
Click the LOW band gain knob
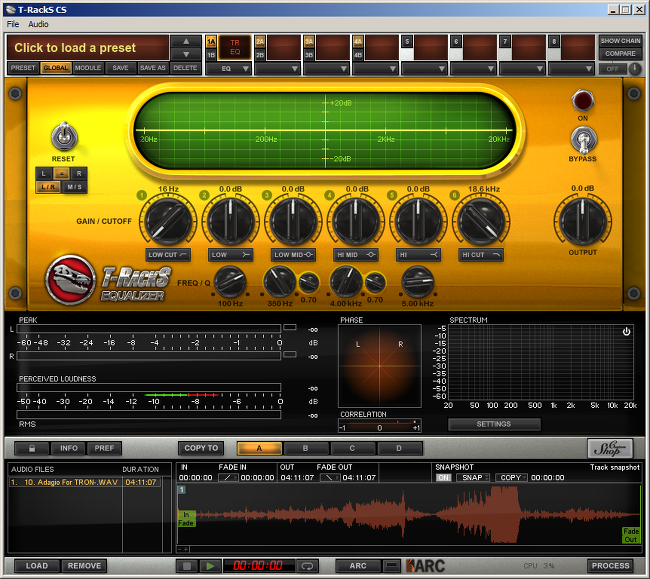click(230, 221)
